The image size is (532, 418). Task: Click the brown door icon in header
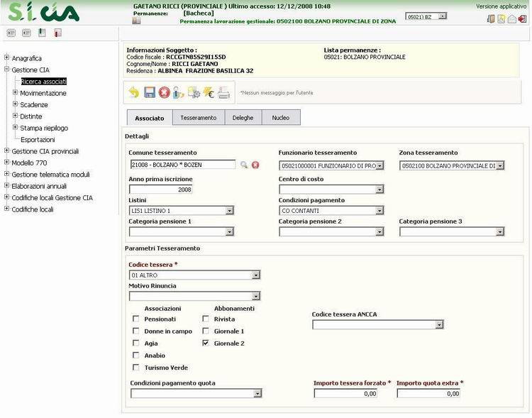coord(491,18)
